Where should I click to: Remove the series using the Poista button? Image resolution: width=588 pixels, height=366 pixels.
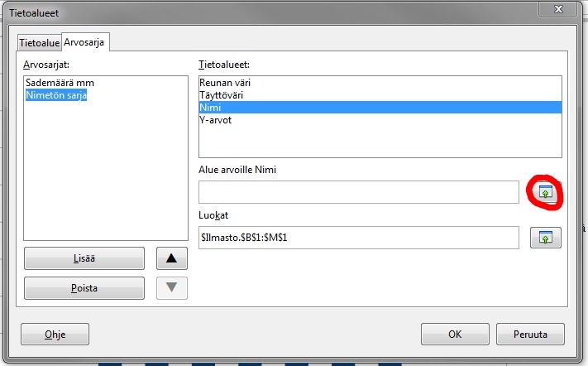(x=84, y=288)
